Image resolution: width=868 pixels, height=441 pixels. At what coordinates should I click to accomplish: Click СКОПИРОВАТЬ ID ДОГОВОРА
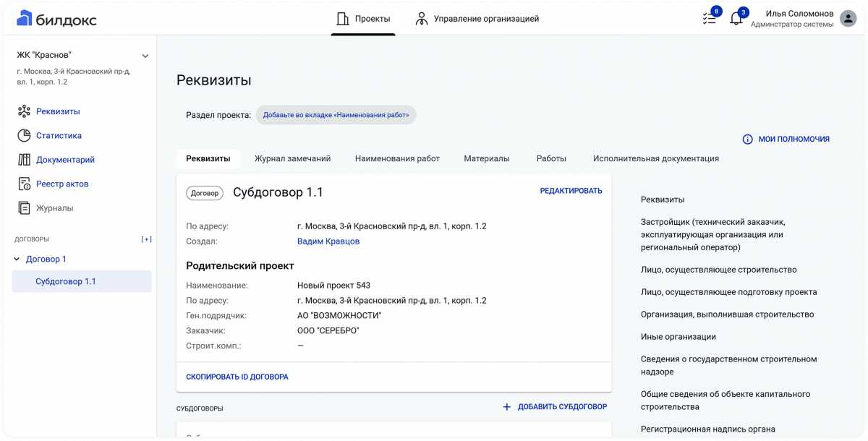pyautogui.click(x=236, y=377)
